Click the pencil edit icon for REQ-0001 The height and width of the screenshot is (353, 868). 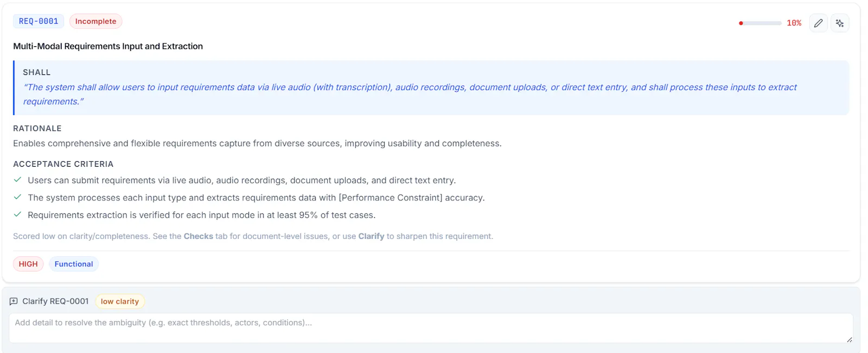[818, 23]
